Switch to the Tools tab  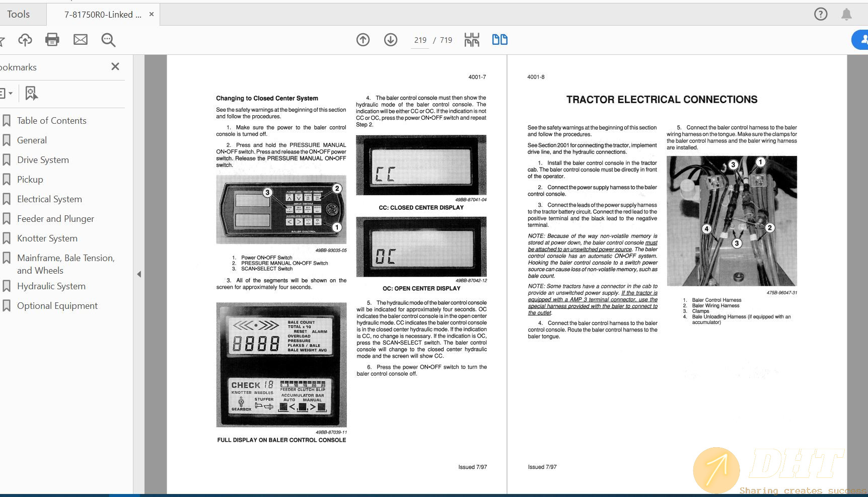19,14
